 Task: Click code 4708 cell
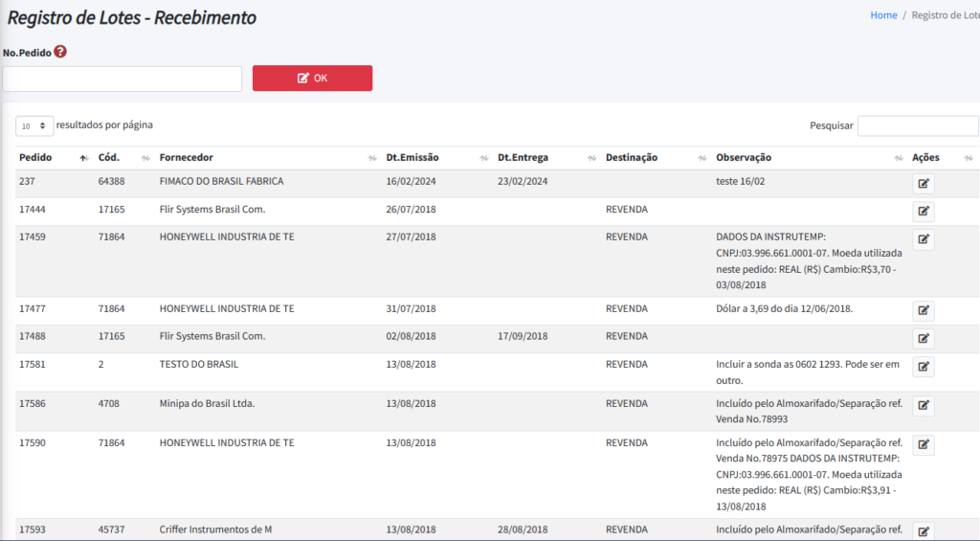coord(109,403)
